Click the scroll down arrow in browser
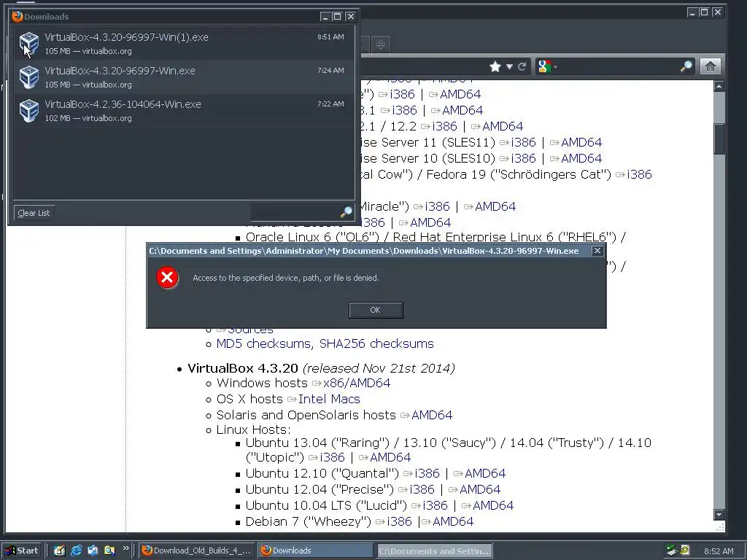Screen dimensions: 747x560 coord(719,514)
